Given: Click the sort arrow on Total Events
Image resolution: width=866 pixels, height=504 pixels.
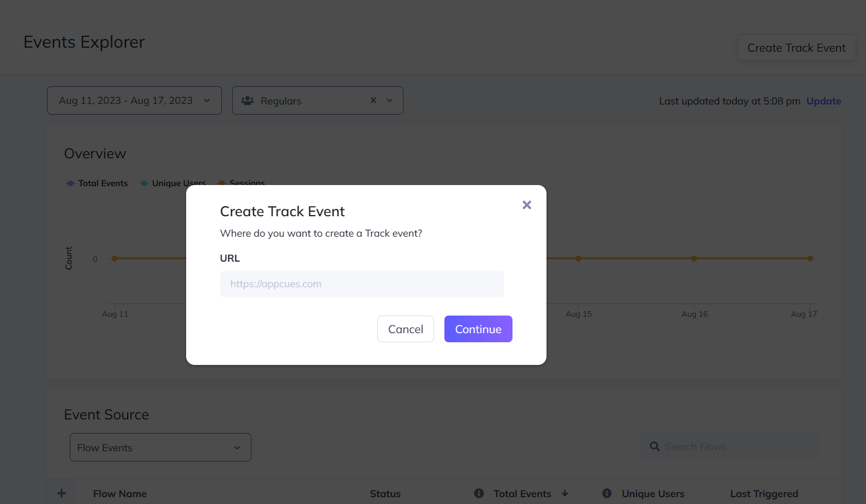Looking at the screenshot, I should (566, 493).
